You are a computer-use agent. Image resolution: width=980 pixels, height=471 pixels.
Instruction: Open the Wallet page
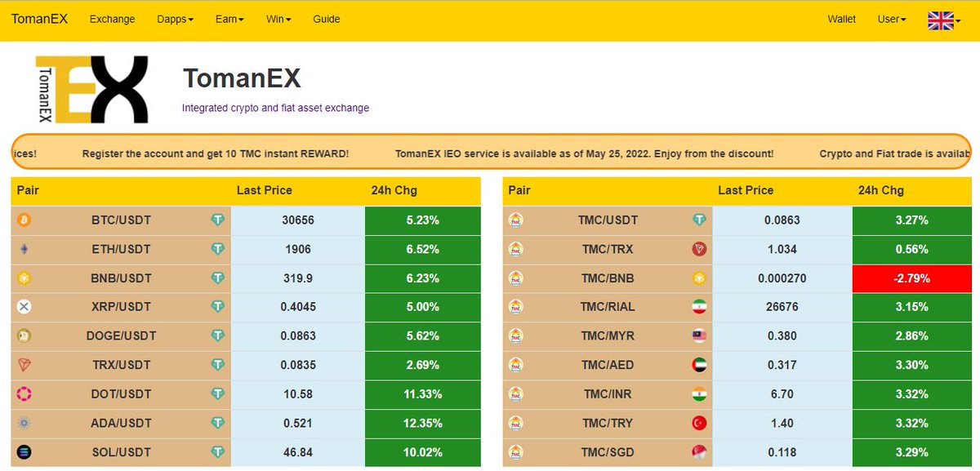tap(842, 19)
